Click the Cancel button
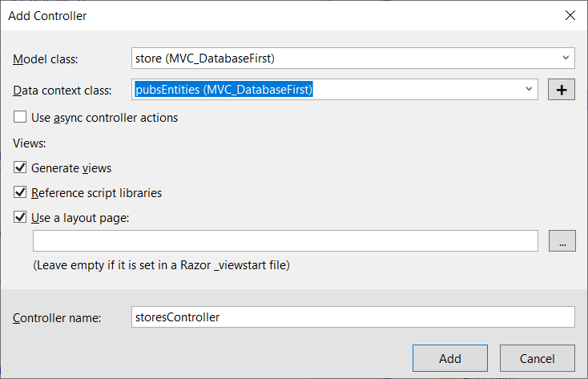This screenshot has height=379, width=588. tap(537, 358)
